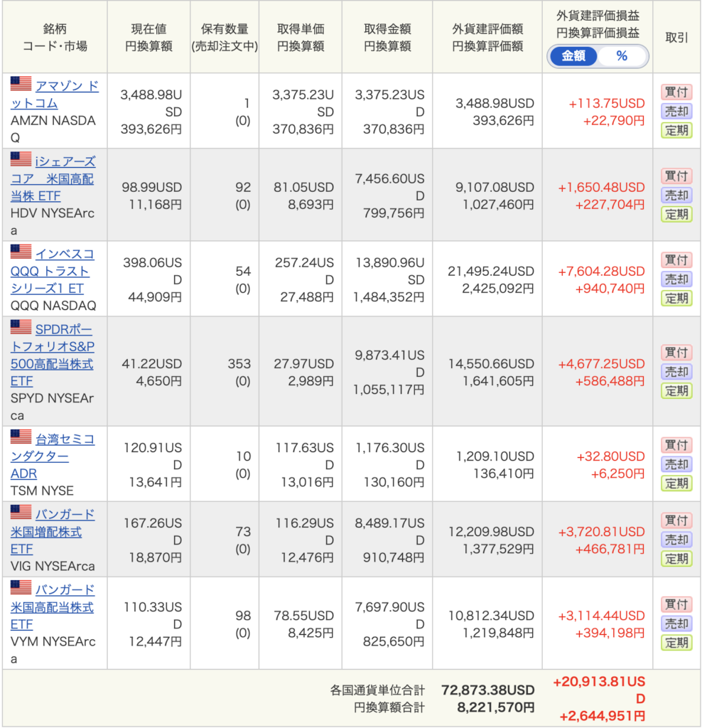Open the インベスコ QQQ トラスト シリーズ1 ET link
Screen dimensions: 702x728
[x=52, y=271]
